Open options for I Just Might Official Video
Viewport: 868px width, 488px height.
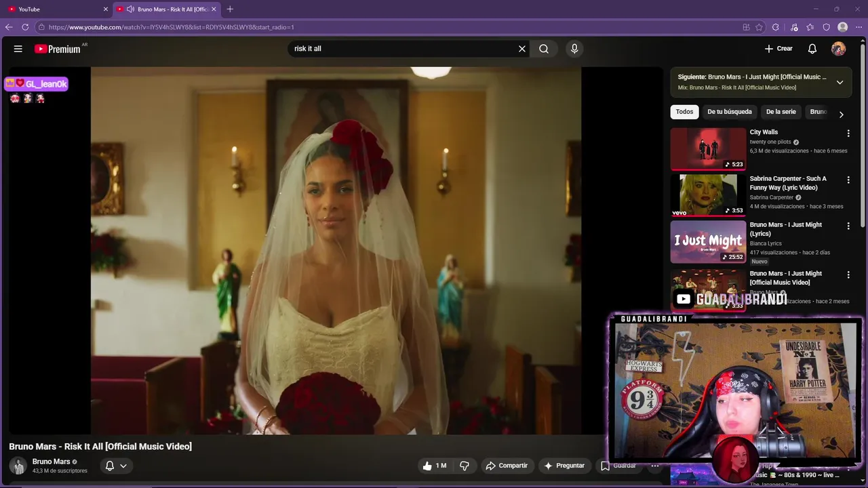[848, 274]
